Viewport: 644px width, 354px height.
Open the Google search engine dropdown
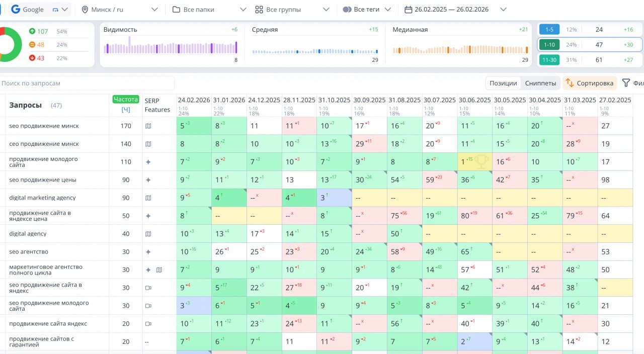(40, 10)
